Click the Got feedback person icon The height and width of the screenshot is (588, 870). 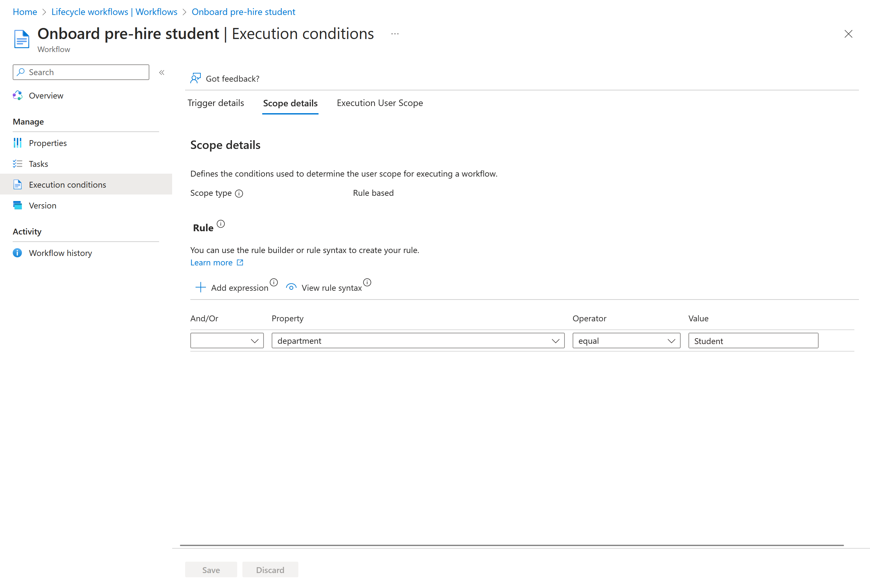(196, 78)
